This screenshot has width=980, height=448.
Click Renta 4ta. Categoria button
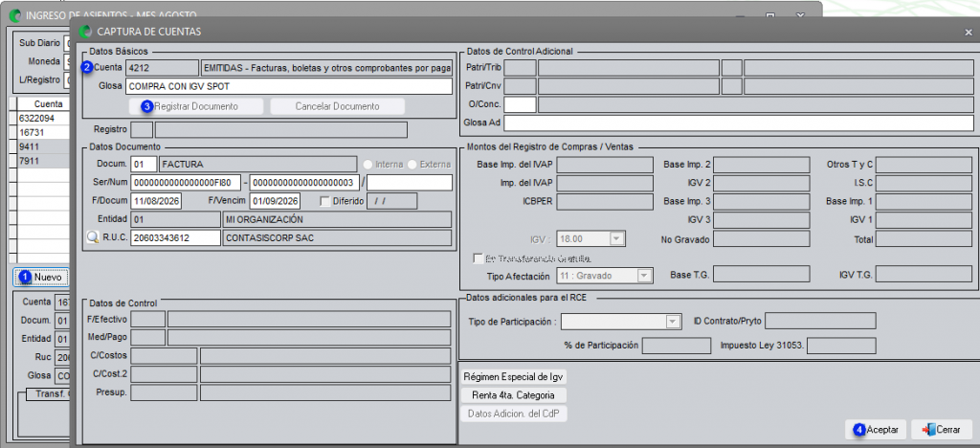pos(514,395)
